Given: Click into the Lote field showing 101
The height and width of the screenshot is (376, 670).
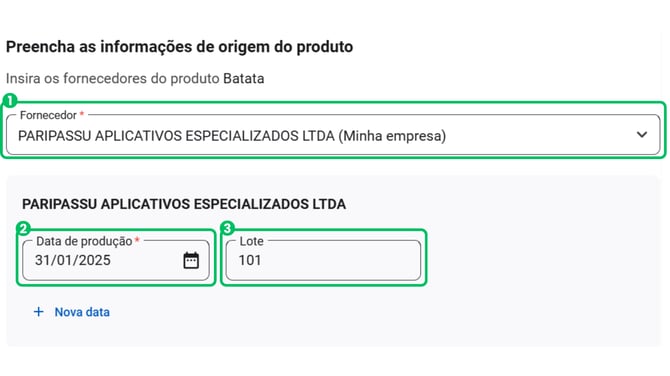Looking at the screenshot, I should pyautogui.click(x=323, y=260).
